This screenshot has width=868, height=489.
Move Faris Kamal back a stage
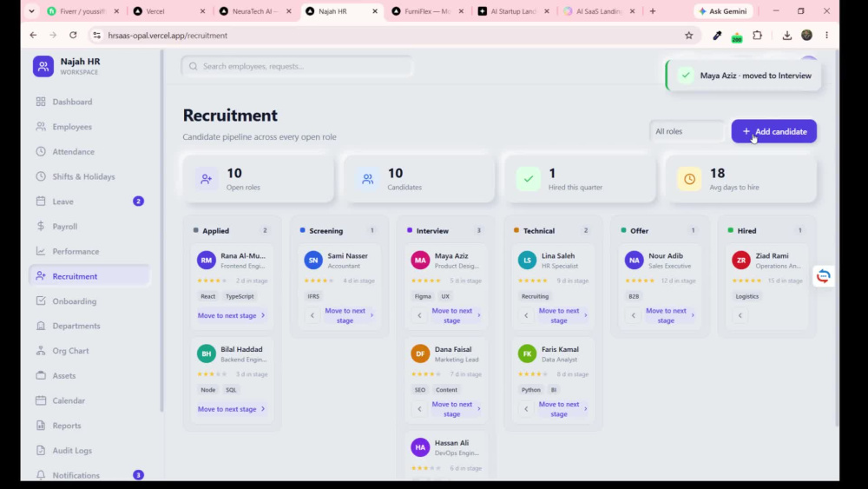527,409
